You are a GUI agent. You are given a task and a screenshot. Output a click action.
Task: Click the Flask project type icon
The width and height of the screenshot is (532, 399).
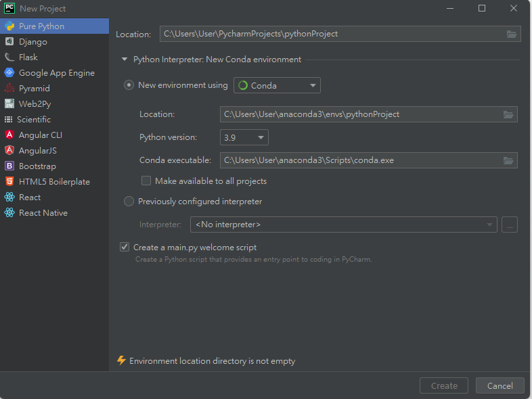pyautogui.click(x=9, y=57)
